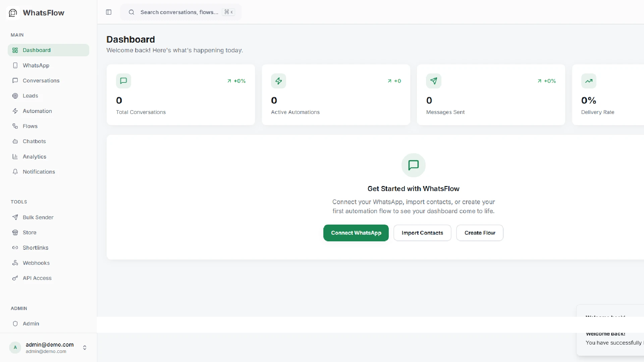Screen dimensions: 644x362
Task: Open the Leads page
Action: point(48,96)
